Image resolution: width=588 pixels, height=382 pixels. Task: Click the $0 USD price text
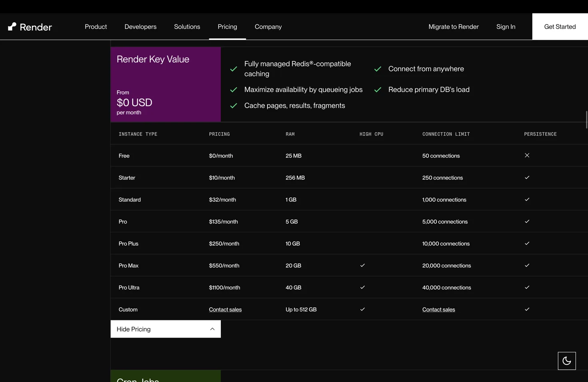click(x=134, y=103)
